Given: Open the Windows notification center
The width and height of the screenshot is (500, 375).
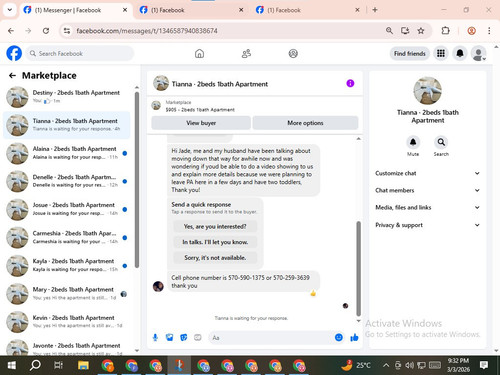Looking at the screenshot, I should (x=484, y=365).
